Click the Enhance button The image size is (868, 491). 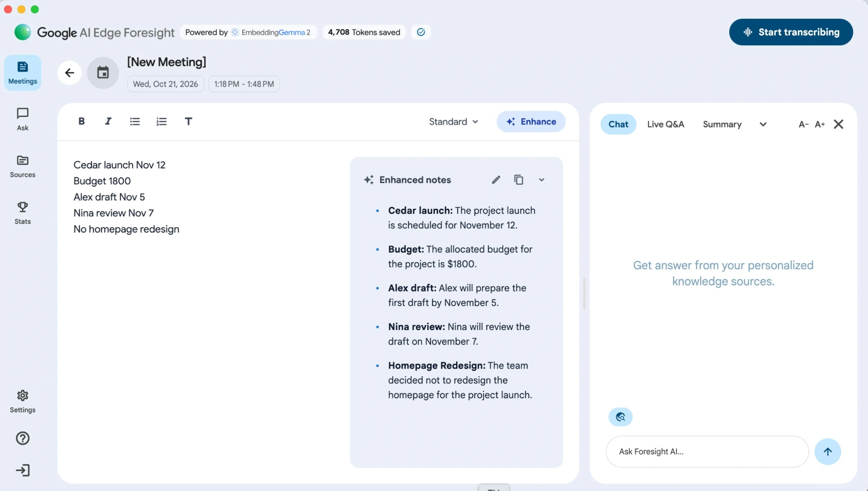coord(531,122)
